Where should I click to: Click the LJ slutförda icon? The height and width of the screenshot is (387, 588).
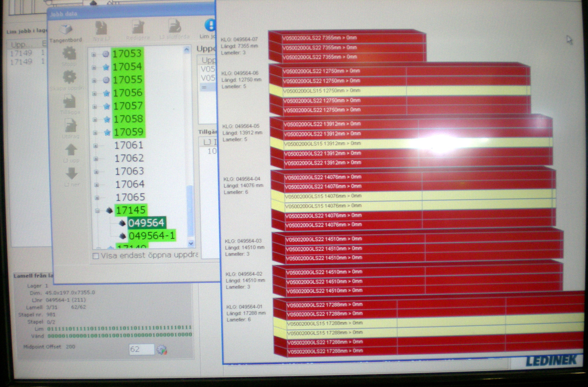174,27
